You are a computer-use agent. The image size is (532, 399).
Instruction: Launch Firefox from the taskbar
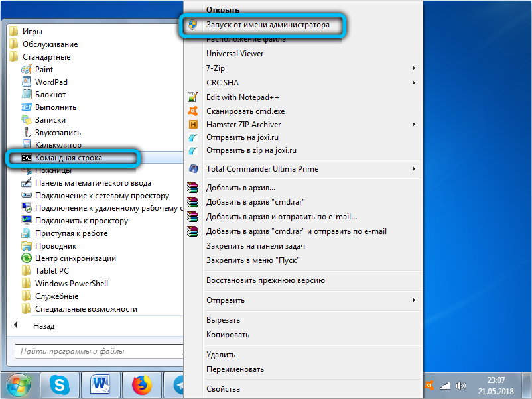(141, 385)
